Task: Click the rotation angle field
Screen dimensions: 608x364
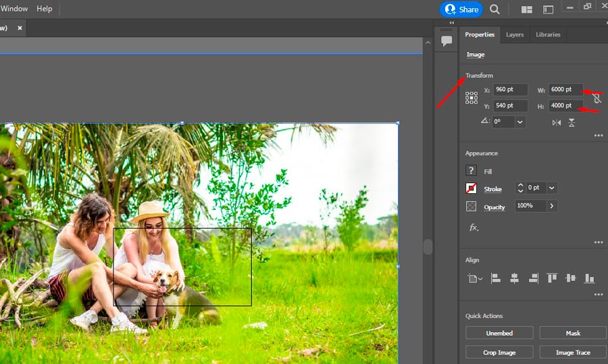Action: tap(503, 122)
